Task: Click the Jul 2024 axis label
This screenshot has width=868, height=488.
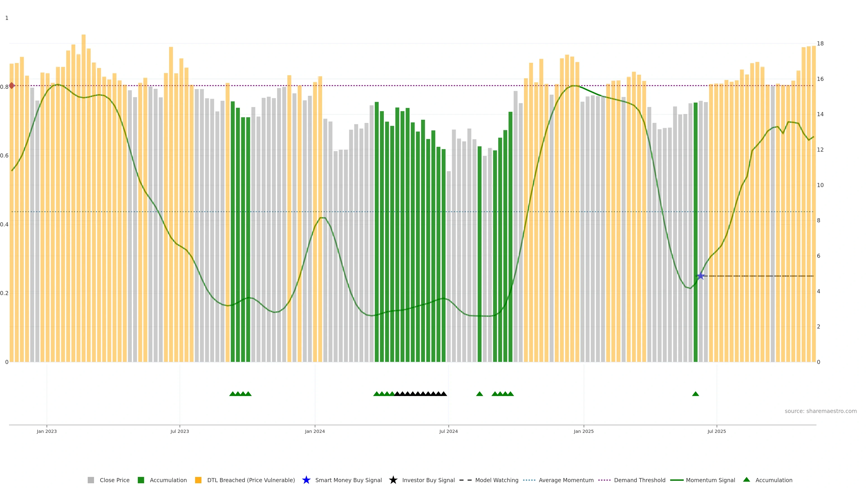Action: point(448,432)
